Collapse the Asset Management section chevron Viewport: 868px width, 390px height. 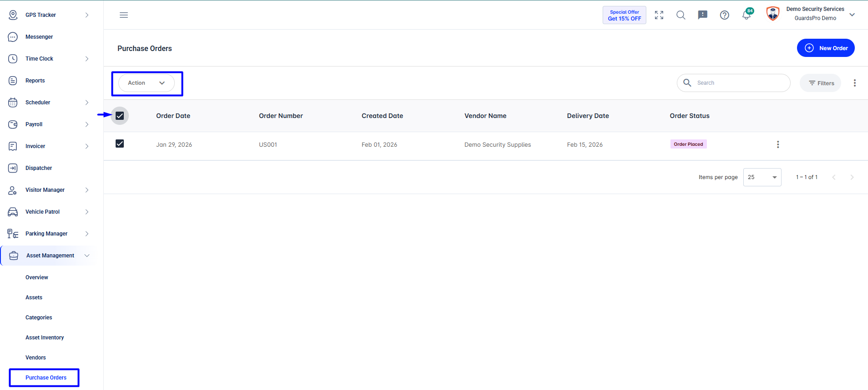pyautogui.click(x=87, y=256)
